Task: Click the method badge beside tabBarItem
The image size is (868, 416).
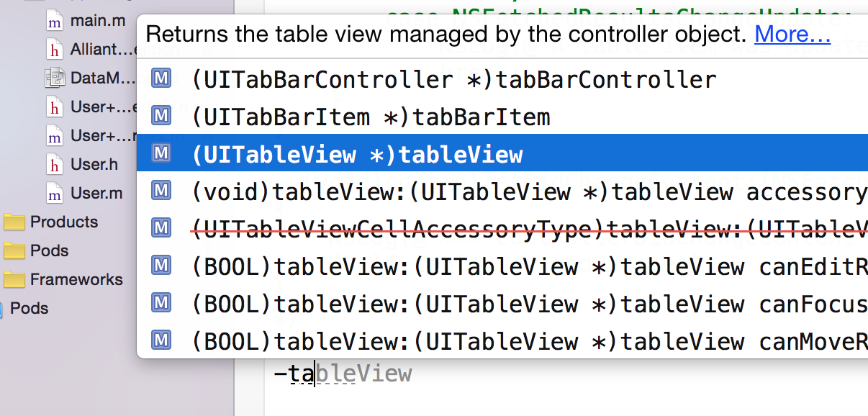Action: click(161, 116)
